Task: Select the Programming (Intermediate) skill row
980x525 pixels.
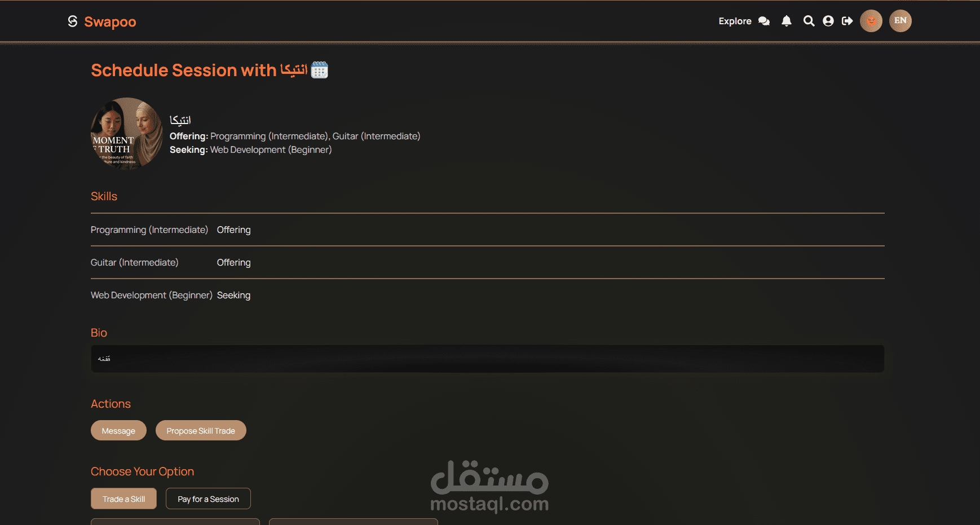Action: point(488,230)
